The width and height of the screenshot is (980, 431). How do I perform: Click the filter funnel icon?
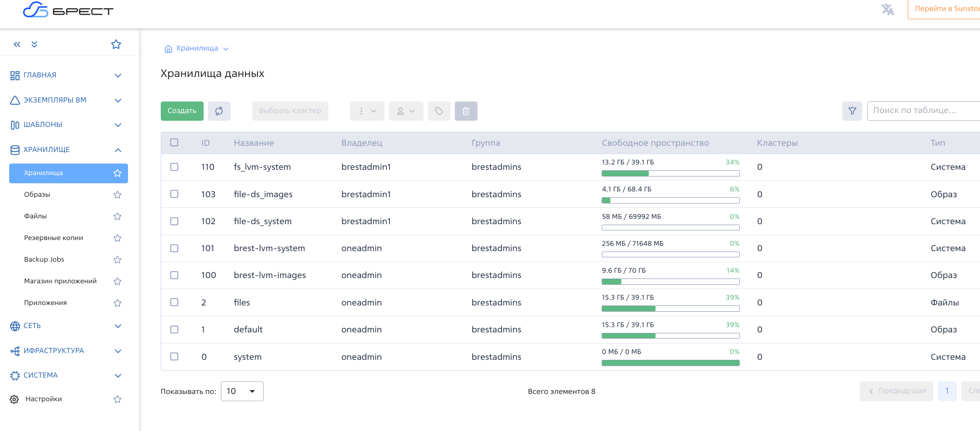pyautogui.click(x=852, y=111)
